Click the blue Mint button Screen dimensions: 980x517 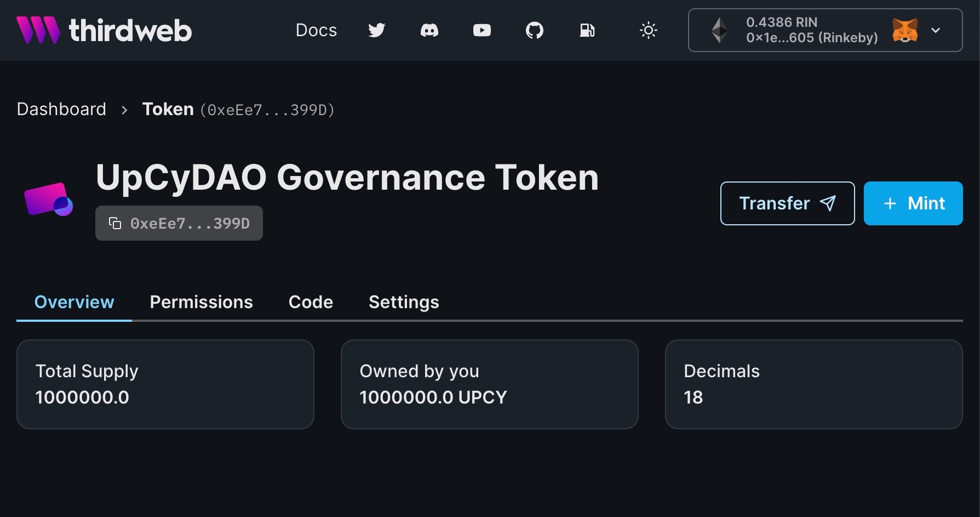click(x=913, y=203)
